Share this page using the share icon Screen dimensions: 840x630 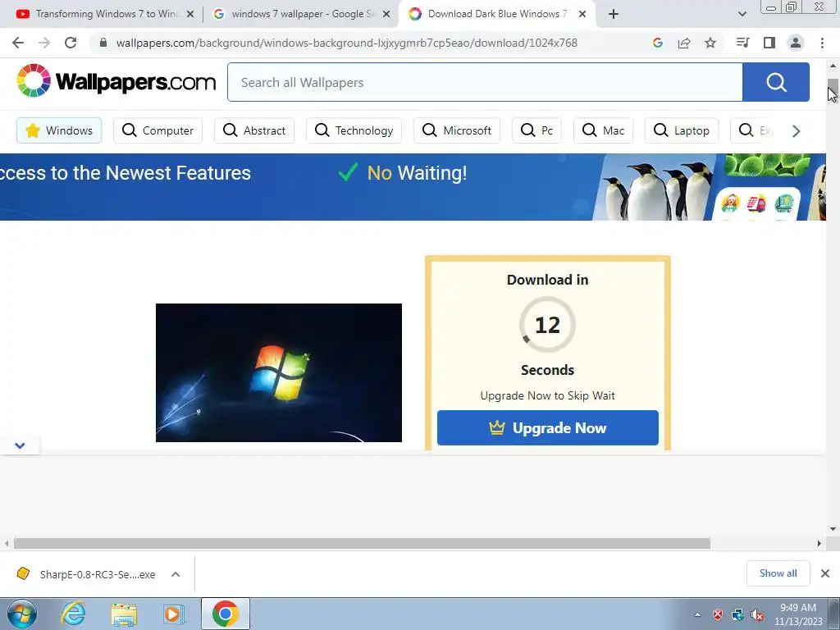pos(684,43)
